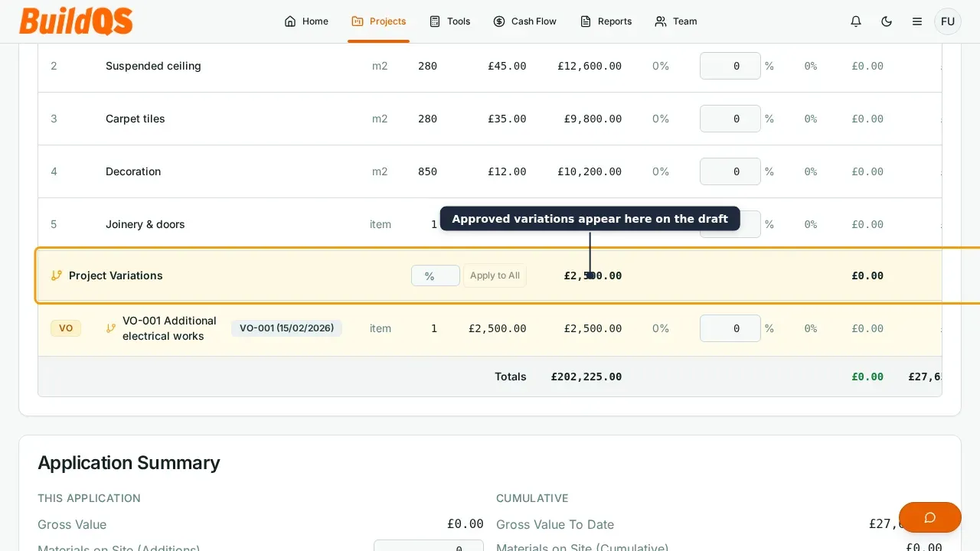
Task: Click 'THIS APPLICATION' section label
Action: 89,498
